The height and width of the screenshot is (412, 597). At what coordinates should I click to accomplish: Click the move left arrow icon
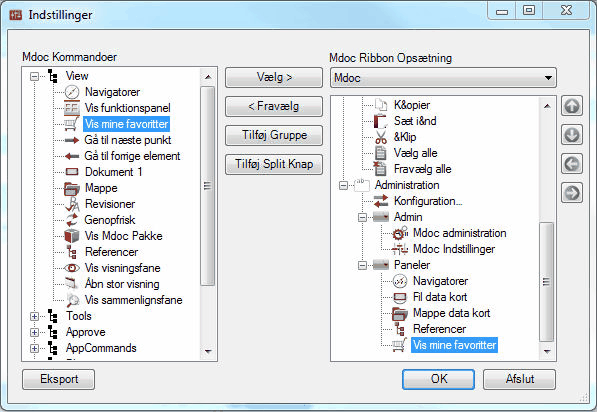[x=571, y=164]
